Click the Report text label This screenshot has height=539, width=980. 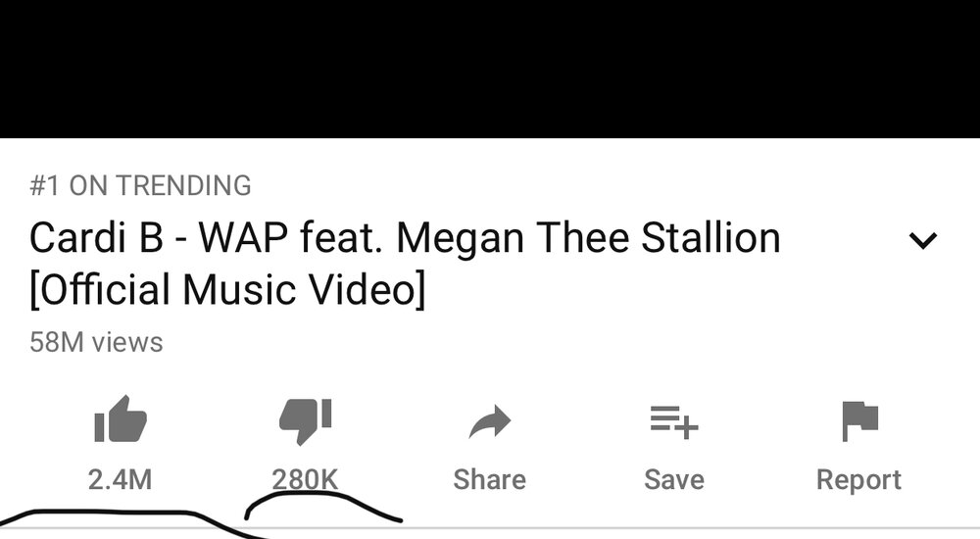tap(858, 480)
